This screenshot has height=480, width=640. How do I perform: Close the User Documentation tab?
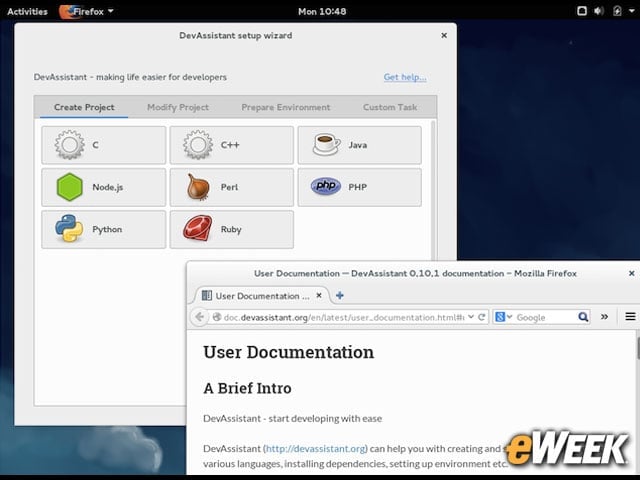click(319, 295)
